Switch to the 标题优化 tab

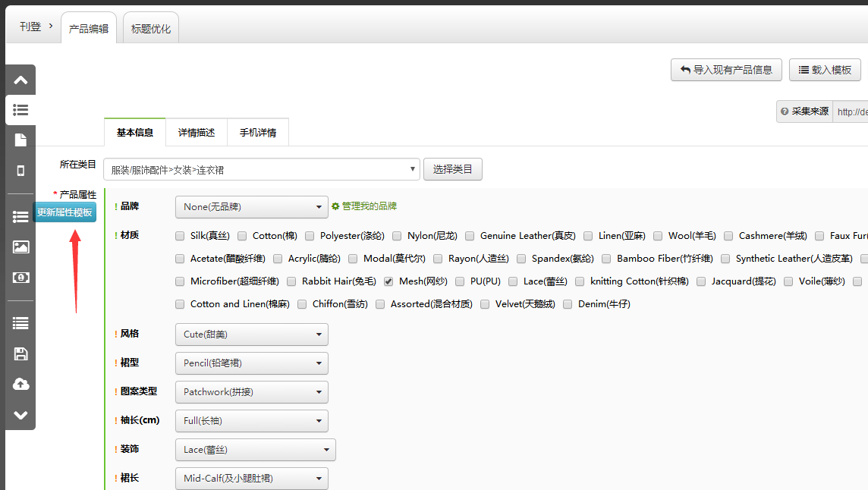pyautogui.click(x=150, y=28)
